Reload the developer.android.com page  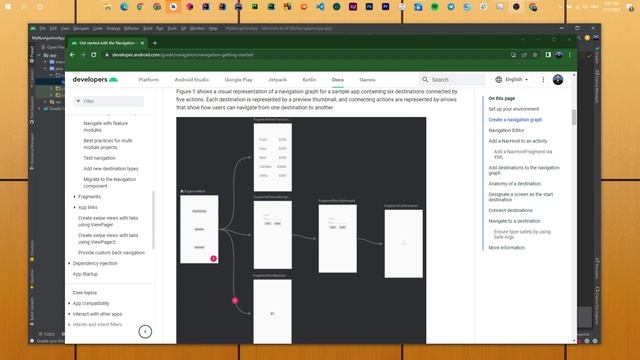(x=94, y=55)
